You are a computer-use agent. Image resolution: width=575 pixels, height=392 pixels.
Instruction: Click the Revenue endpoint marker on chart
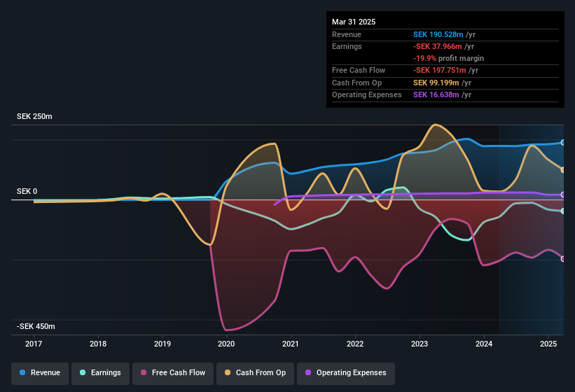(563, 143)
